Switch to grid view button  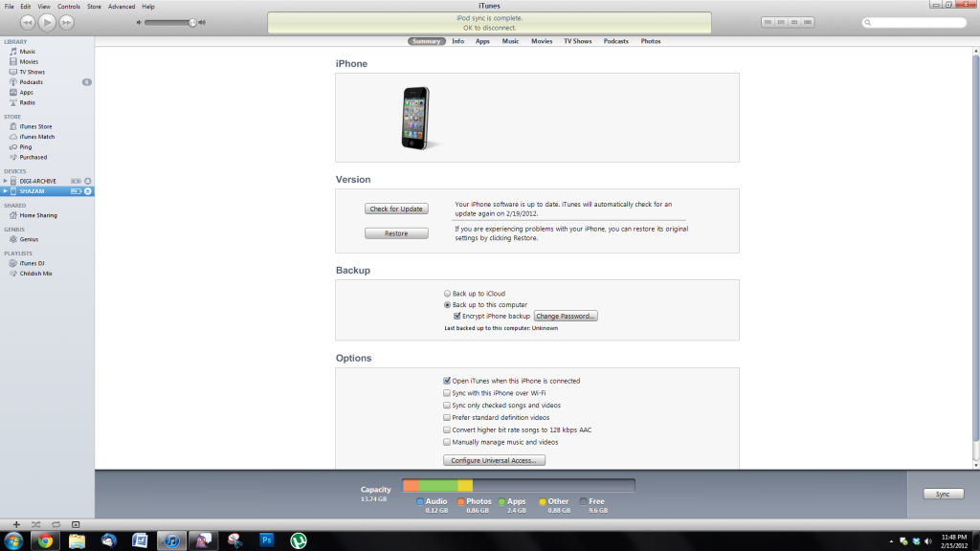coord(793,23)
